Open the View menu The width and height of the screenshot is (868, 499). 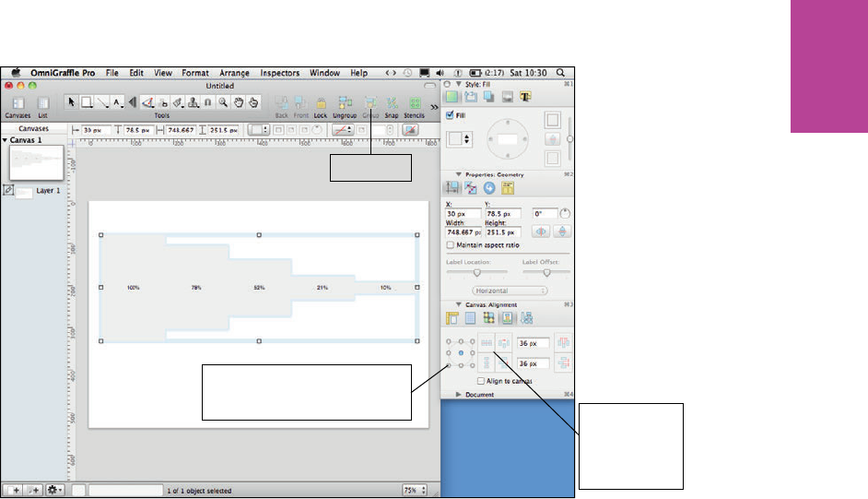[x=163, y=73]
